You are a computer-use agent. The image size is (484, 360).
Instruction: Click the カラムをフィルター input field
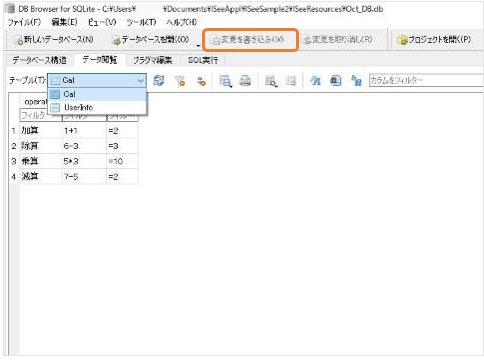pos(426,80)
